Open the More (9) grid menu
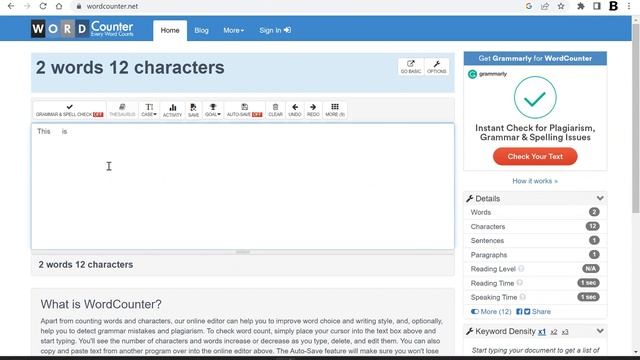 (x=335, y=110)
